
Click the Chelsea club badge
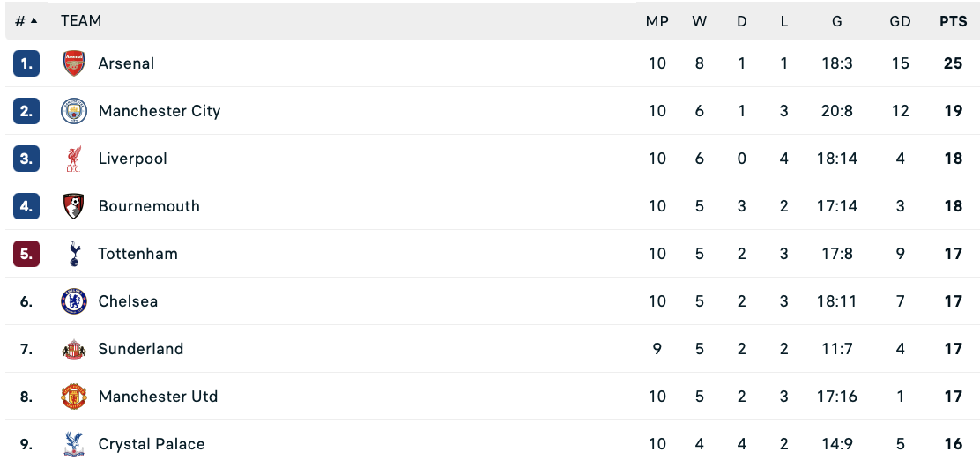click(74, 301)
